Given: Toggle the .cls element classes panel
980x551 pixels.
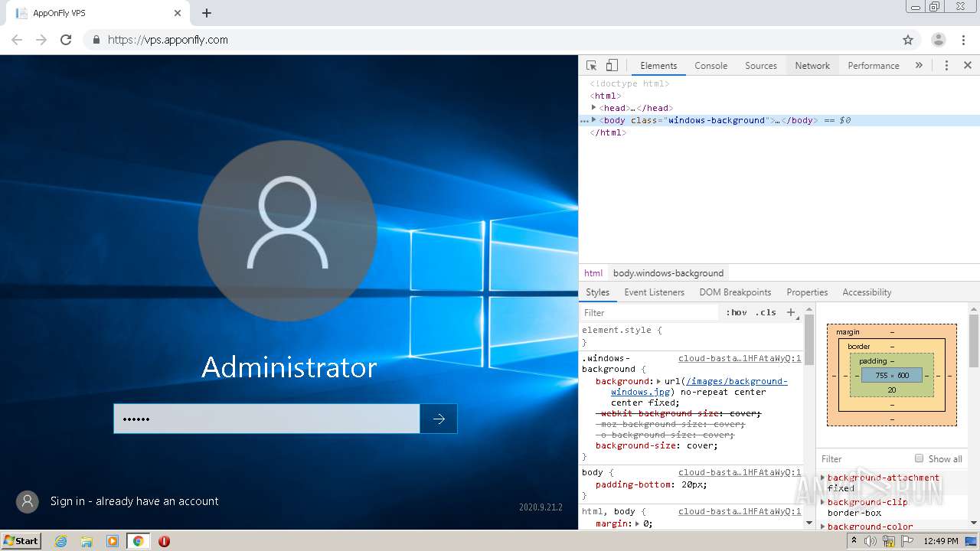Looking at the screenshot, I should pyautogui.click(x=766, y=312).
